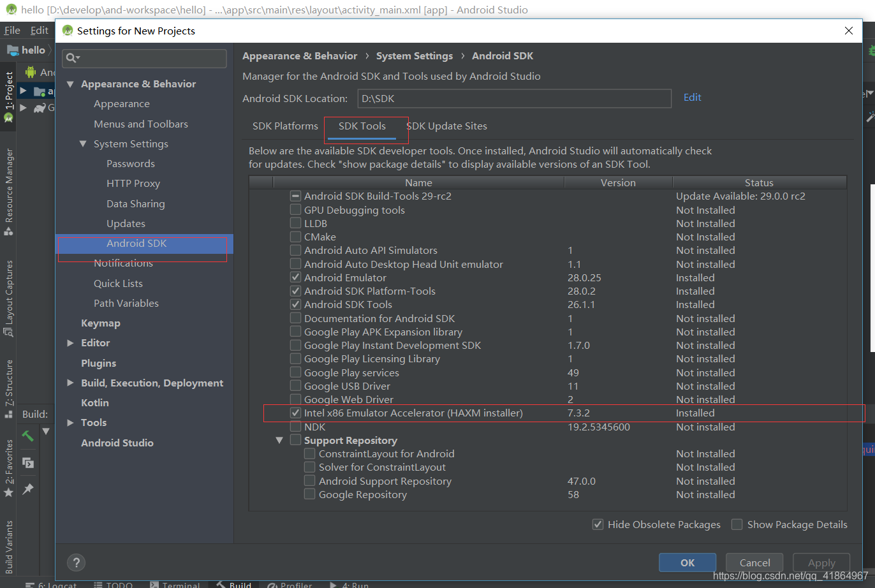Open the 1: Project side panel
Viewport: 875px width, 588px height.
(8, 96)
